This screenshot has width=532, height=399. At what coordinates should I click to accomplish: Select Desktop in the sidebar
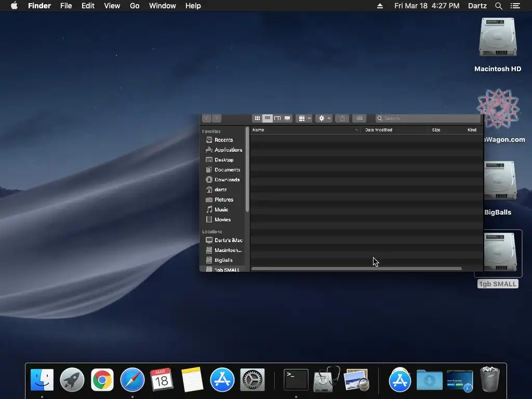coord(222,160)
